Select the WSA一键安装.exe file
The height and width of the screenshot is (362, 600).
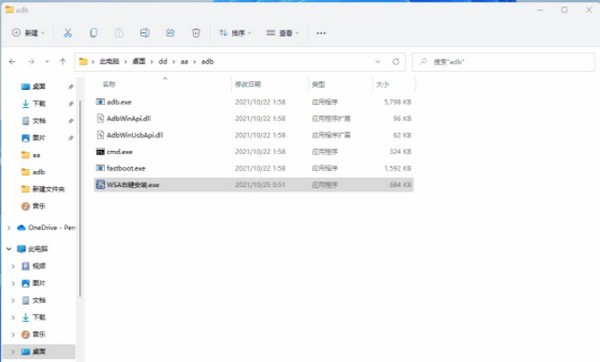pyautogui.click(x=254, y=184)
